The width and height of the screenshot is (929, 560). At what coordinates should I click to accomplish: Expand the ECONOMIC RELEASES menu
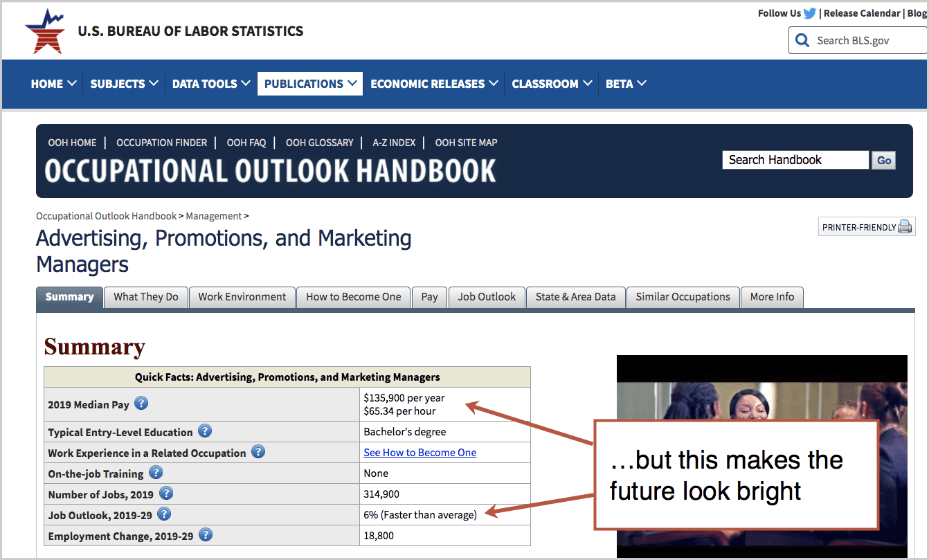[434, 84]
